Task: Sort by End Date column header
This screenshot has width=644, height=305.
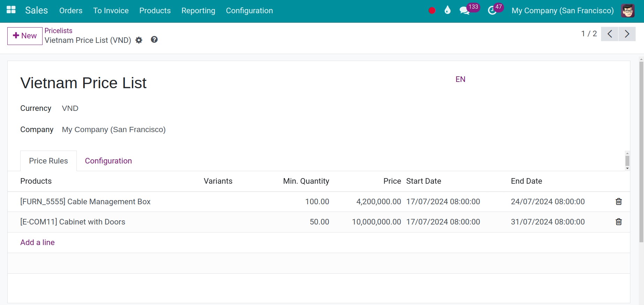Action: click(x=526, y=181)
